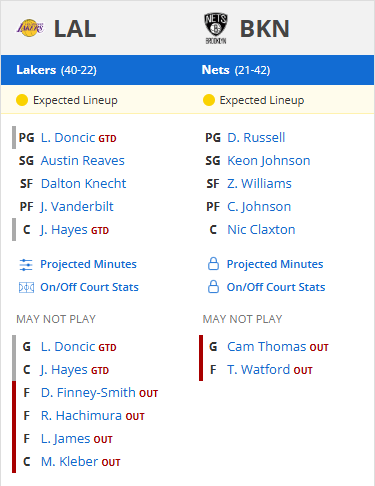This screenshot has height=486, width=375.
Task: Click the yellow Nets Expected Lineup dot
Action: [209, 100]
